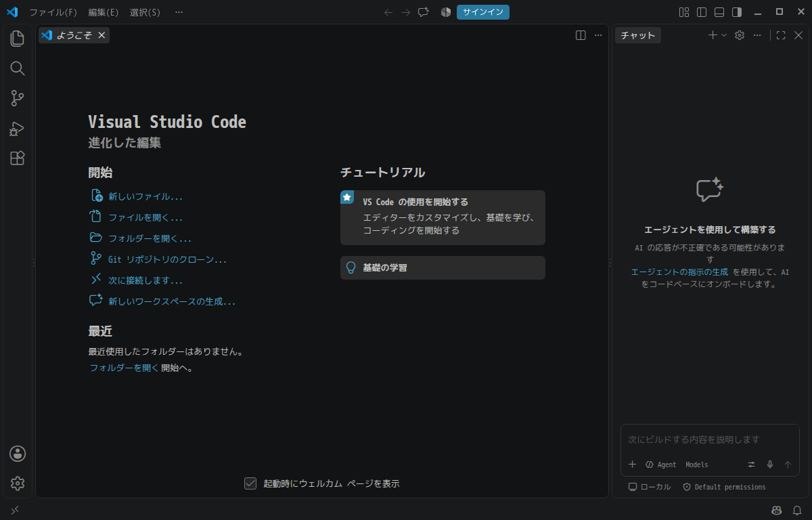Click the send arrow in chat
This screenshot has height=520, width=812.
coord(788,464)
